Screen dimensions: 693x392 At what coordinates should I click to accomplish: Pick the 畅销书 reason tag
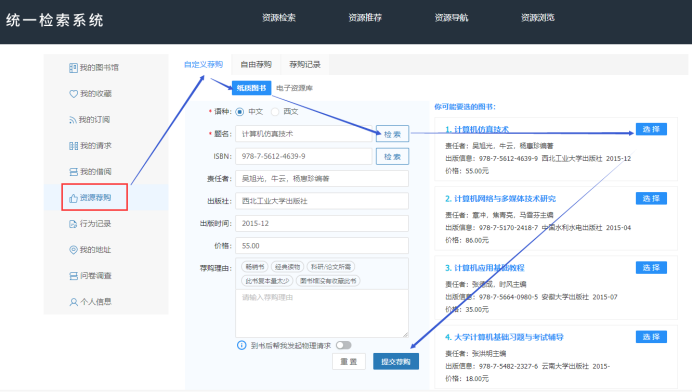[x=255, y=267]
